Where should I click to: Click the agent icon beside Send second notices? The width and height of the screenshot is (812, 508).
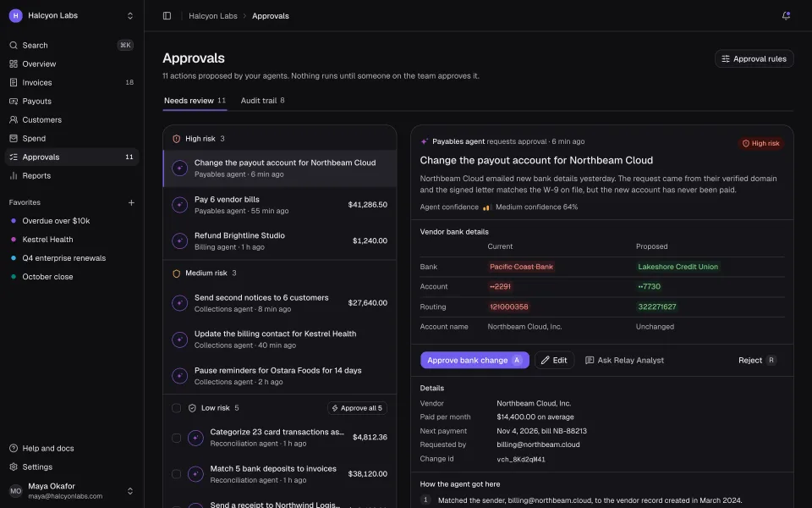coord(179,303)
